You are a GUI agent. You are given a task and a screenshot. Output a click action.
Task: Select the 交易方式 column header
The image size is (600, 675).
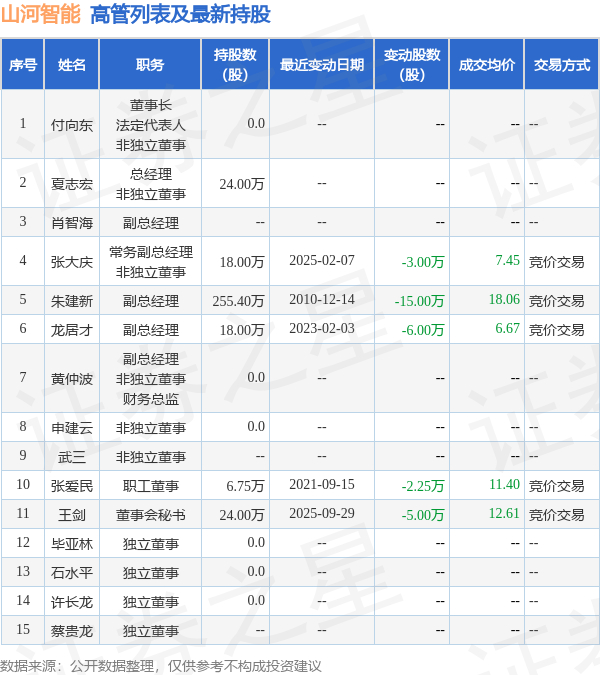tap(562, 65)
